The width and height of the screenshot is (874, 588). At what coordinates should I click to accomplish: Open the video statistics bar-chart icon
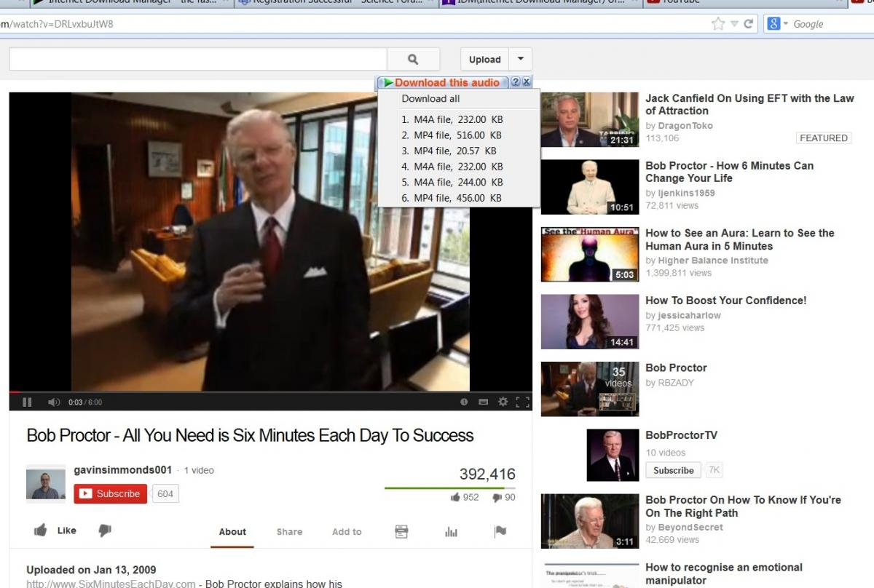pos(451,532)
